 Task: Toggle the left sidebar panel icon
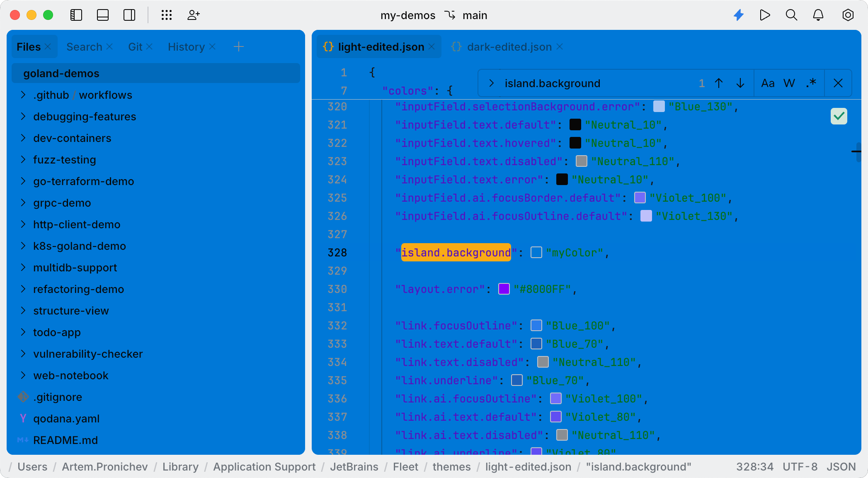click(76, 15)
